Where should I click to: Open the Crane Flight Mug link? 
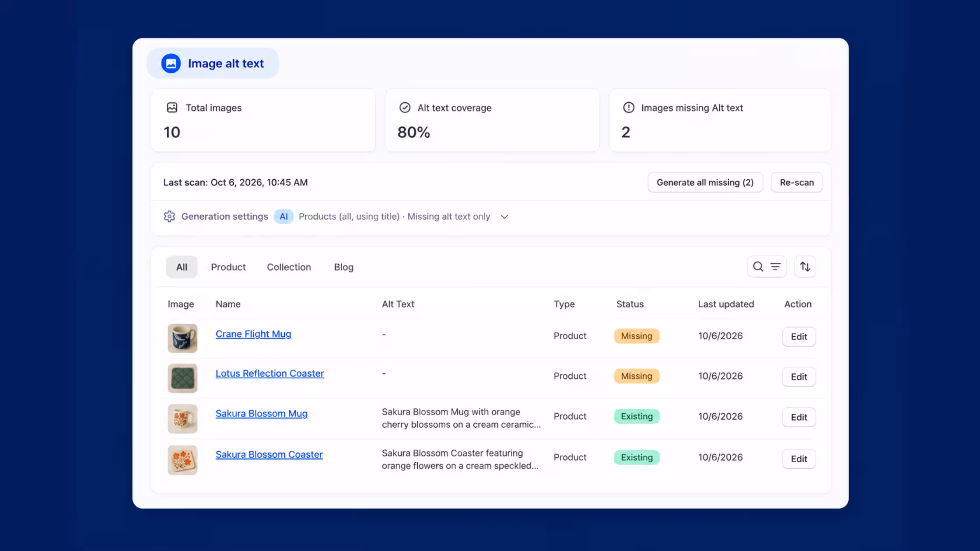pyautogui.click(x=253, y=334)
